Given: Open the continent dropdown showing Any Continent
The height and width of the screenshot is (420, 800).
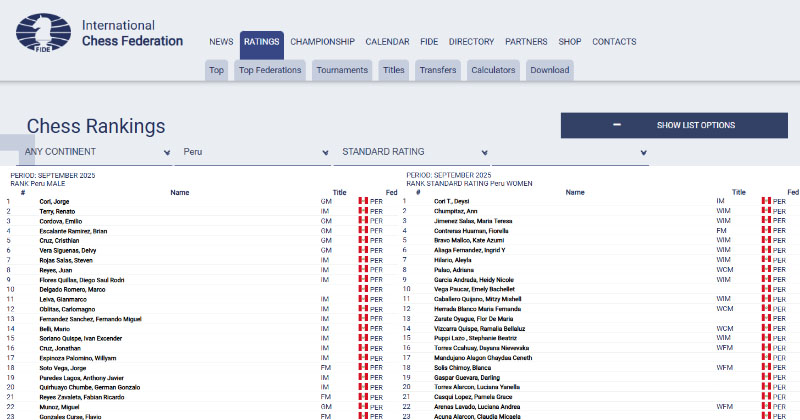Looking at the screenshot, I should click(x=98, y=152).
